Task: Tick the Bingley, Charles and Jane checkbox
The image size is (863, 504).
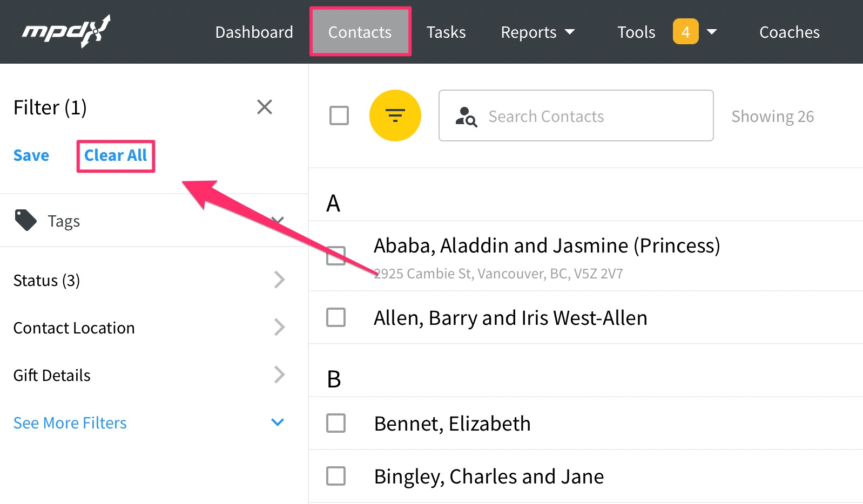Action: pos(336,476)
